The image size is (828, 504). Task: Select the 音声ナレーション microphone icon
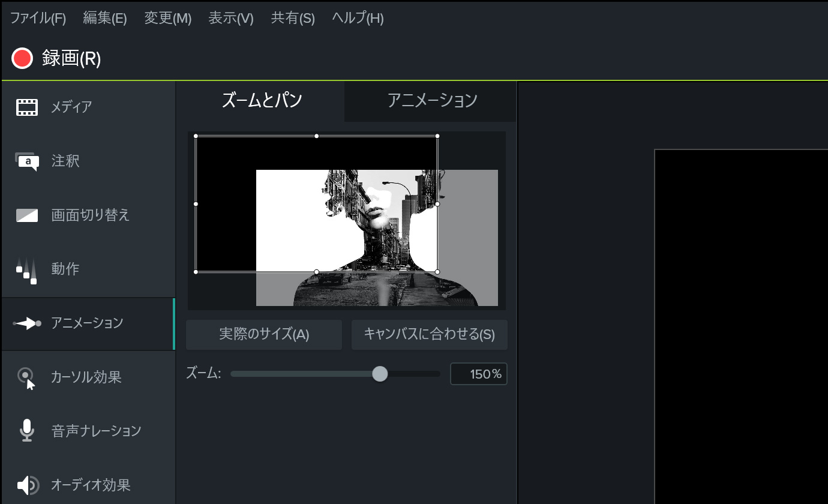point(26,431)
